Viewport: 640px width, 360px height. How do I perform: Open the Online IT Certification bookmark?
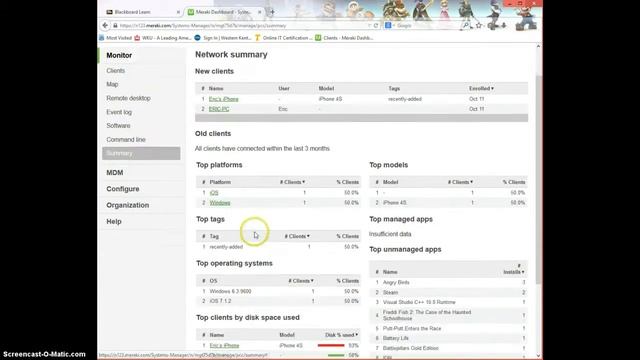coord(284,38)
